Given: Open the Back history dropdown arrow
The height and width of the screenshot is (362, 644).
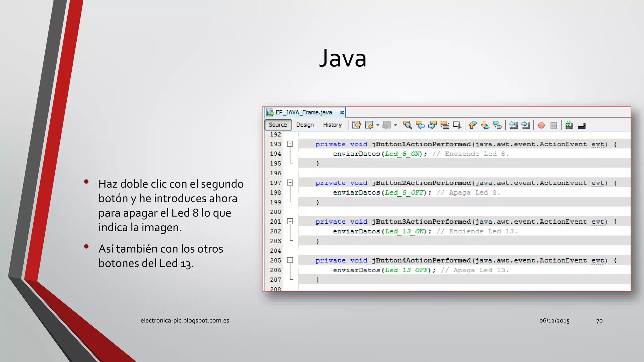Looking at the screenshot, I should pyautogui.click(x=378, y=125).
